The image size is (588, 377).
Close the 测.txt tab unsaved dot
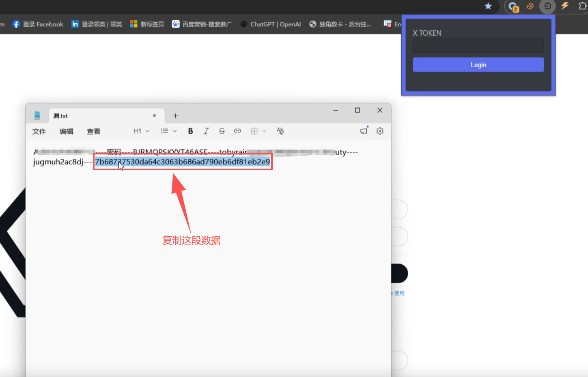click(x=154, y=116)
